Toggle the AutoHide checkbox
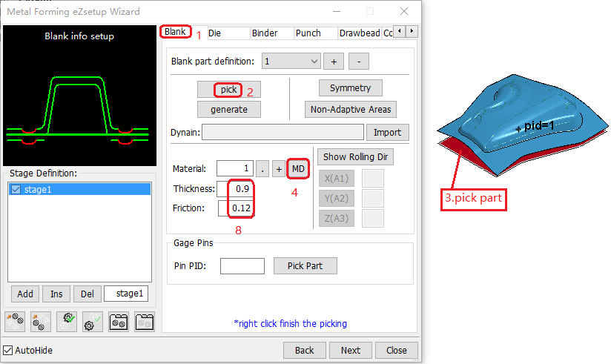Viewport: 611px width, 364px height. click(x=8, y=351)
